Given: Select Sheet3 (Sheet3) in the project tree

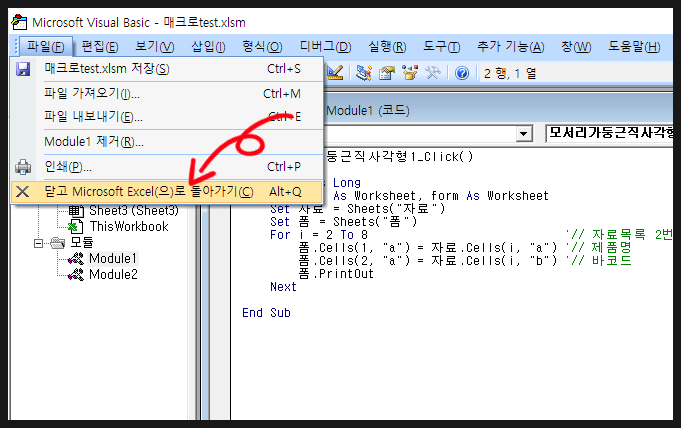Looking at the screenshot, I should 134,211.
